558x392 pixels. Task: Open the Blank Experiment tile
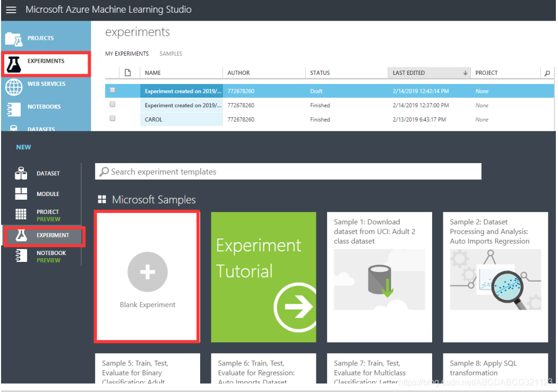147,277
